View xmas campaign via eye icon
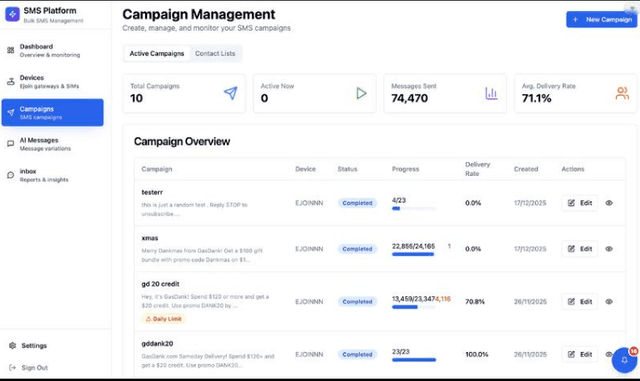640x381 pixels. pyautogui.click(x=609, y=249)
